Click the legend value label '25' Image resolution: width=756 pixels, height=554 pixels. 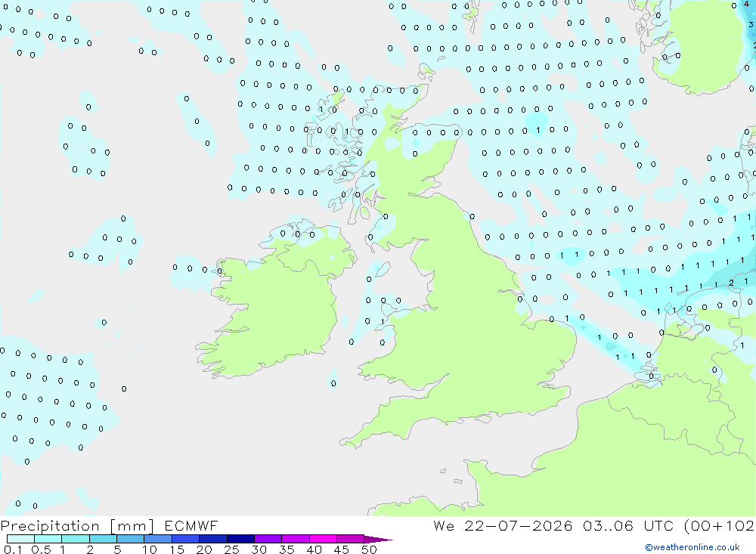coord(232,549)
